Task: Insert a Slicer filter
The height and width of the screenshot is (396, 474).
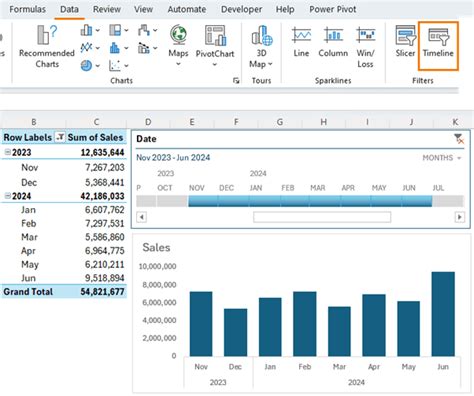Action: [x=405, y=42]
